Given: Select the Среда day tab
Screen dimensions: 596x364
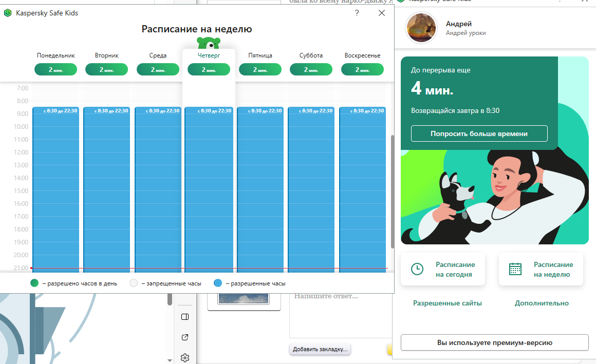Looking at the screenshot, I should click(x=158, y=55).
